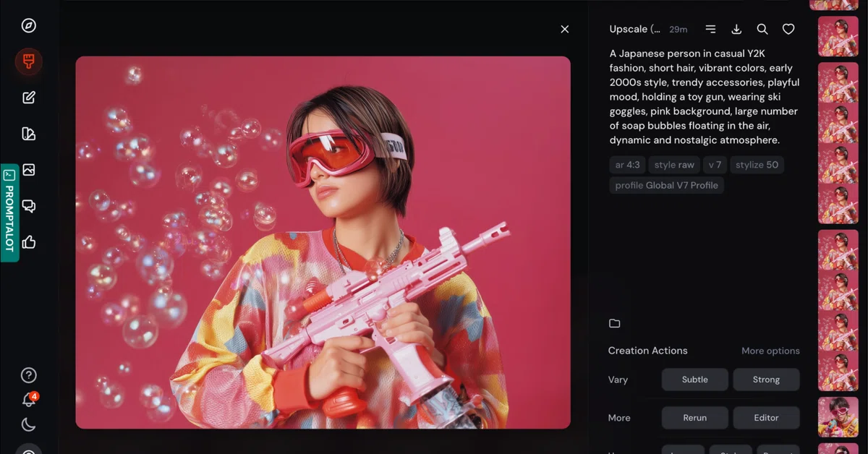Image resolution: width=868 pixels, height=454 pixels.
Task: Open the Edit pencil icon in sidebar
Action: click(x=29, y=98)
